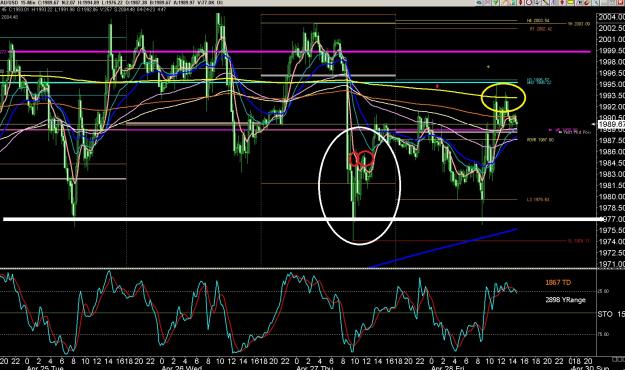Click the Apr 28 Fri date label
This screenshot has height=370, width=625.
click(448, 368)
